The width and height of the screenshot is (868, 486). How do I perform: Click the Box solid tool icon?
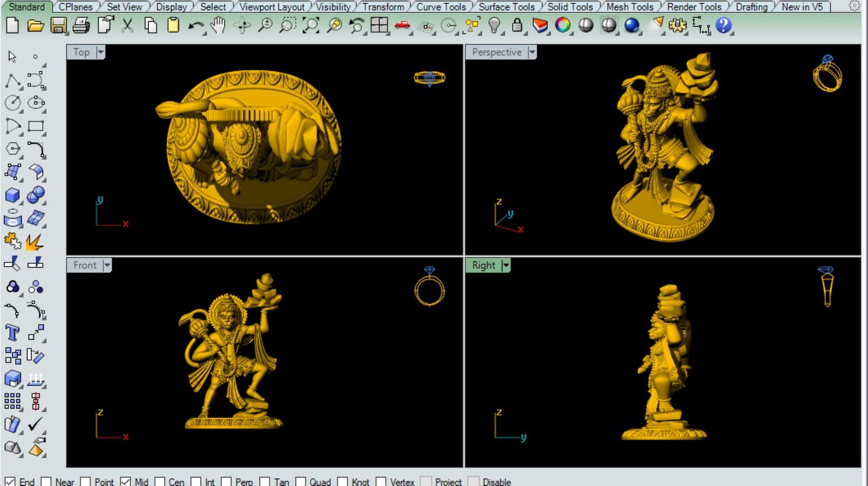pos(12,195)
